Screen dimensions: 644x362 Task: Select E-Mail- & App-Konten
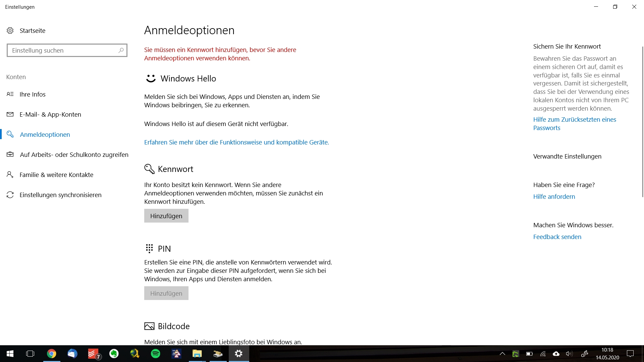tap(50, 114)
